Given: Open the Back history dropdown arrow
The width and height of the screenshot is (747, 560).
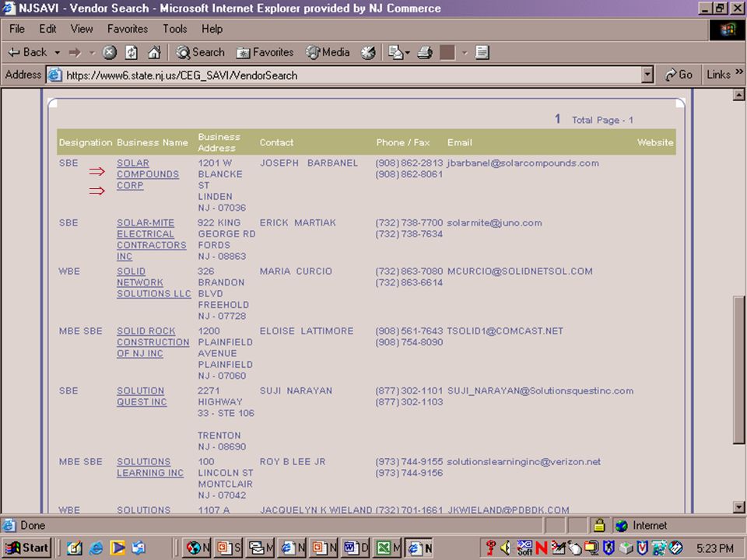Looking at the screenshot, I should pyautogui.click(x=57, y=52).
